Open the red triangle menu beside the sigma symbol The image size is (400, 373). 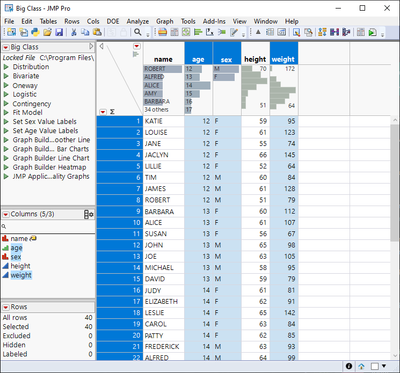[x=103, y=112]
